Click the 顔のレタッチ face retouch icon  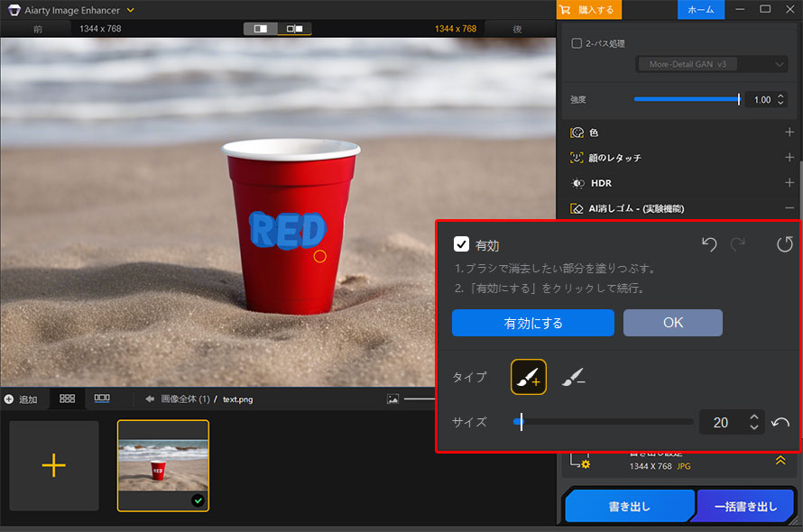coord(577,158)
